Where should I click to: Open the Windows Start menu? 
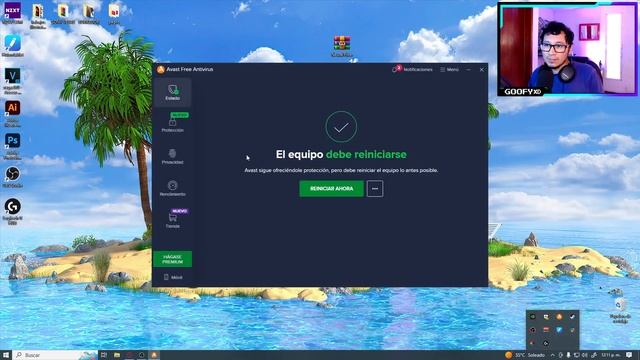(x=6, y=355)
